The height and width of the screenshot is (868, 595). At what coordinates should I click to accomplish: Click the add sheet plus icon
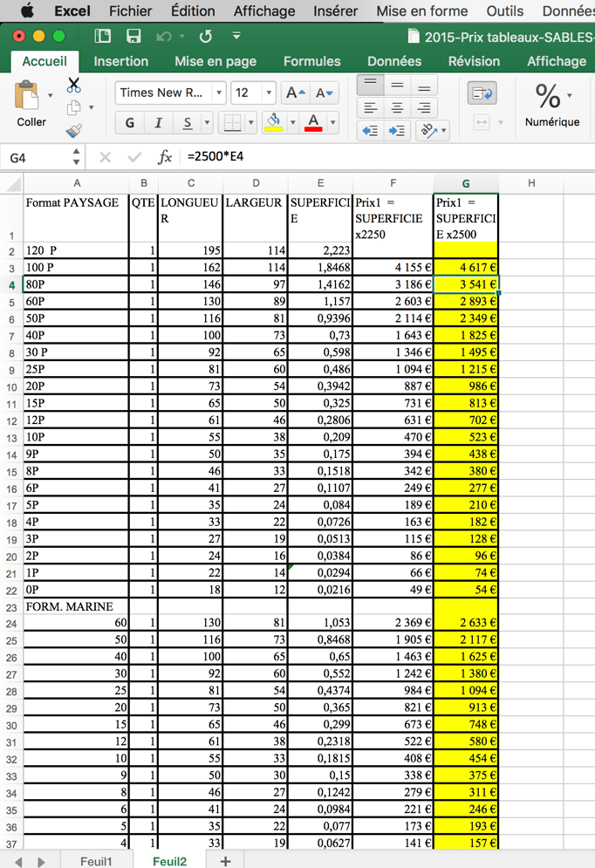(225, 861)
